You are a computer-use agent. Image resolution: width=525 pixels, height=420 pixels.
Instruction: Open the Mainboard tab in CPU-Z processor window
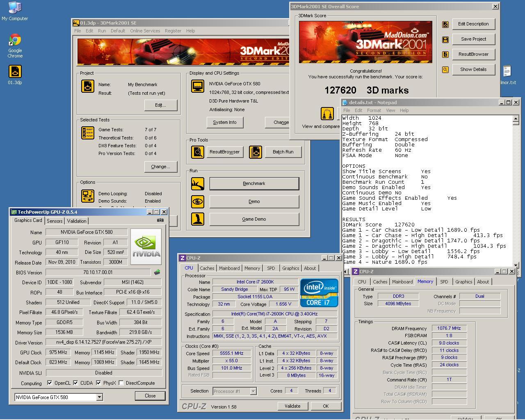(x=229, y=268)
